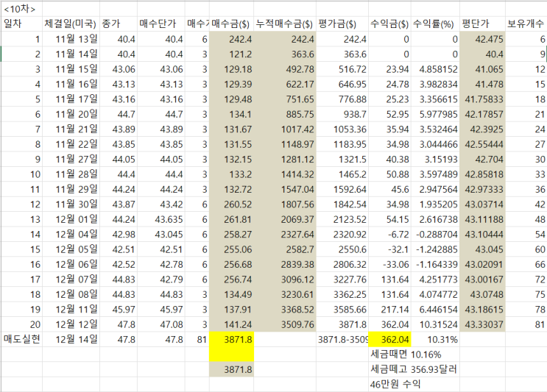The height and width of the screenshot is (392, 547).
Task: Select profit cell 217.14
Action: (389, 310)
